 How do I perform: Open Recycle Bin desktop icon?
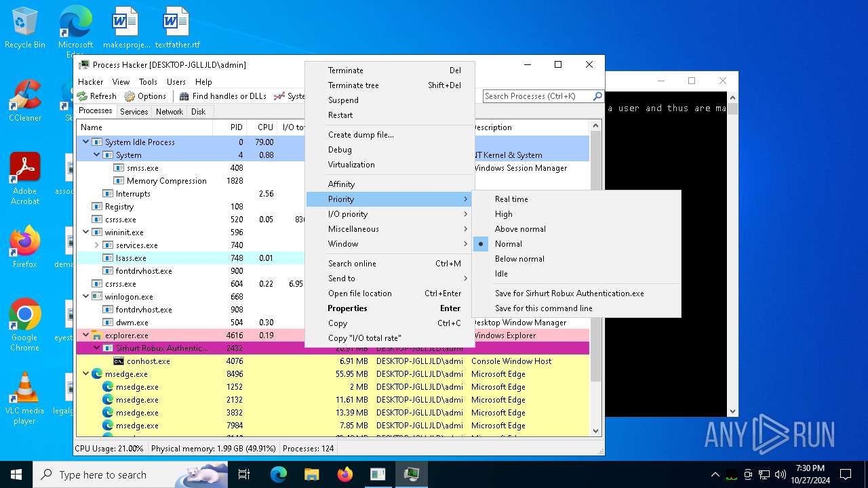tap(25, 28)
